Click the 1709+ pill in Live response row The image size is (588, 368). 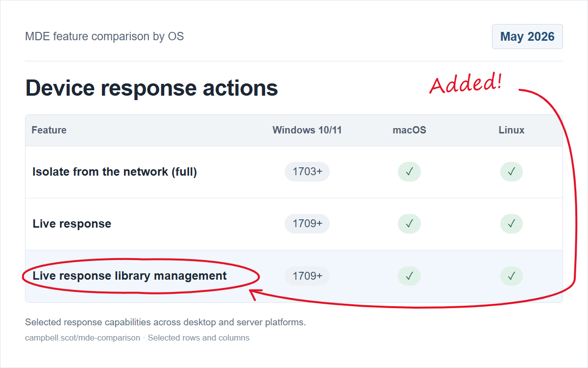click(x=307, y=224)
